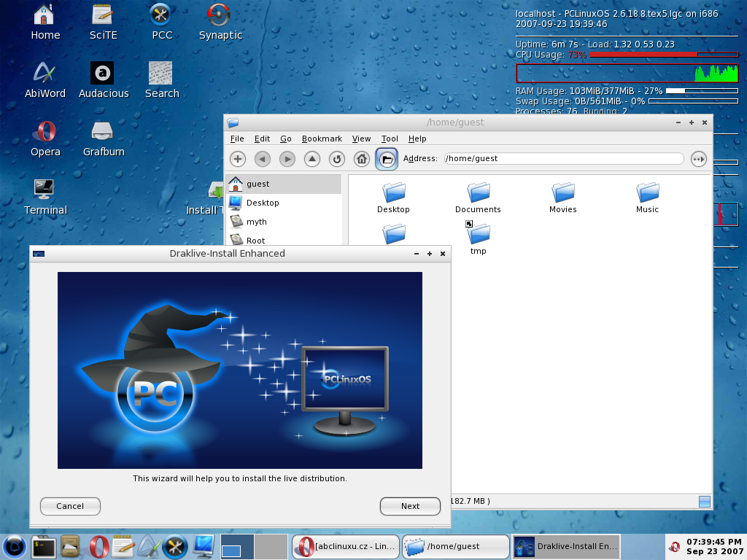
Task: Select guest in the side pane
Action: pos(284,184)
